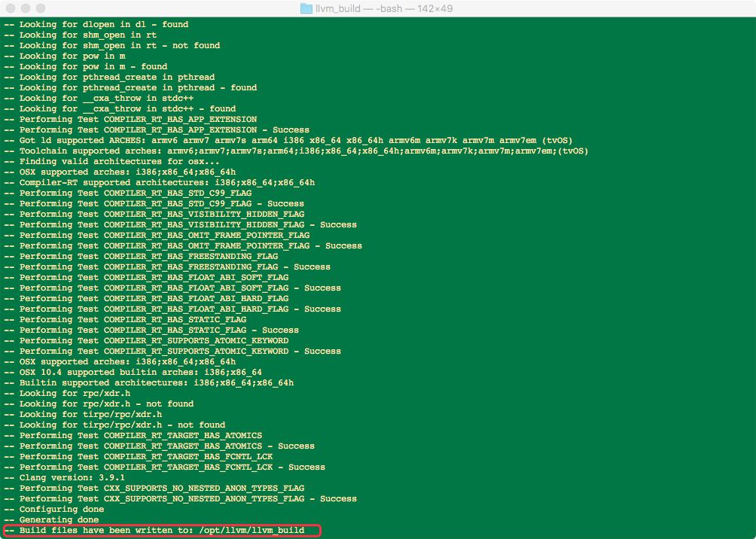Click 'COMPILER_RT_HAS_OMIT_FRAME_POINTER_FLAG - Success' line
This screenshot has height=539, width=756.
click(x=183, y=246)
